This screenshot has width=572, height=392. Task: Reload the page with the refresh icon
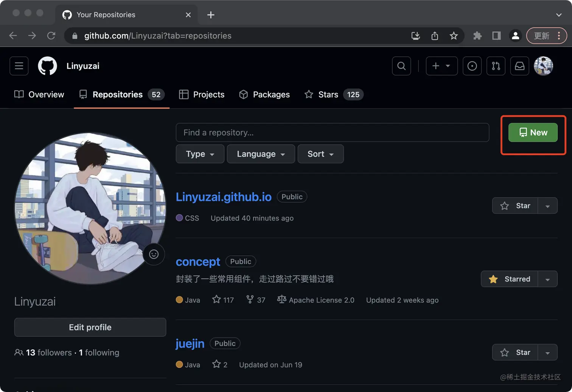click(51, 36)
